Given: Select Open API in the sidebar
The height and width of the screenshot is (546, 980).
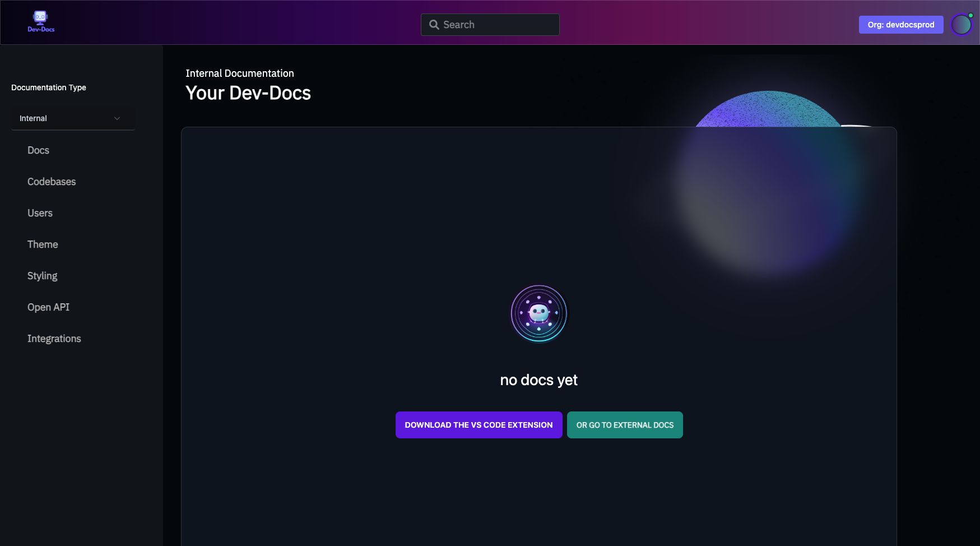Looking at the screenshot, I should pos(48,307).
